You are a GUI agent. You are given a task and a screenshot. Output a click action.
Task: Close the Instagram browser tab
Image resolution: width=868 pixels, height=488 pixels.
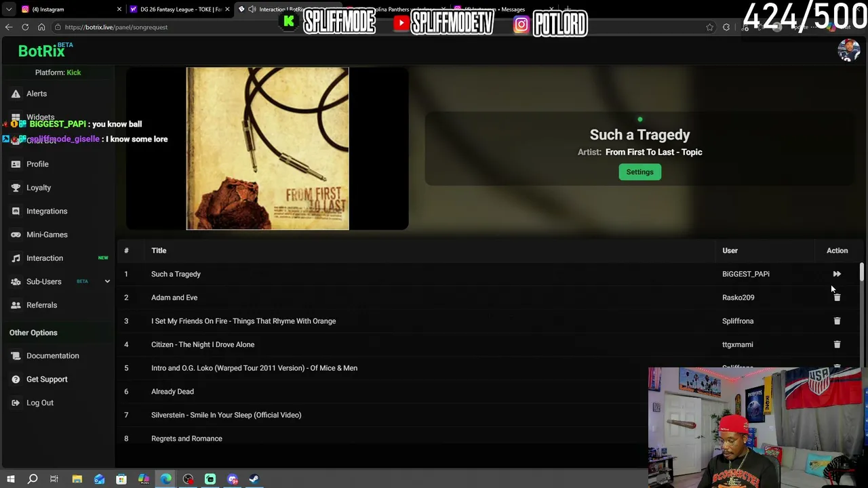[x=119, y=9]
